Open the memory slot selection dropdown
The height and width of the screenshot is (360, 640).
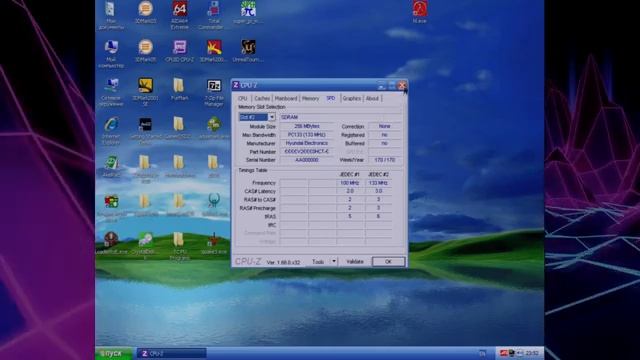pos(272,117)
